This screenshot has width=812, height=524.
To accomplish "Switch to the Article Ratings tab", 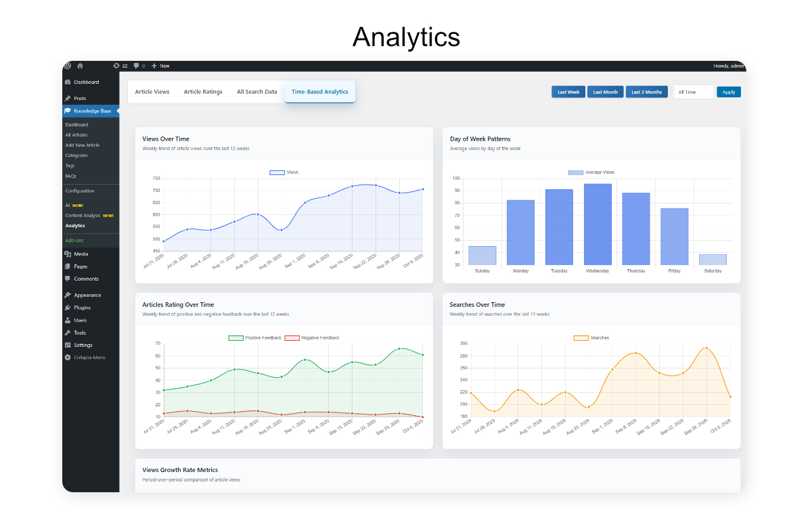I will pos(203,91).
